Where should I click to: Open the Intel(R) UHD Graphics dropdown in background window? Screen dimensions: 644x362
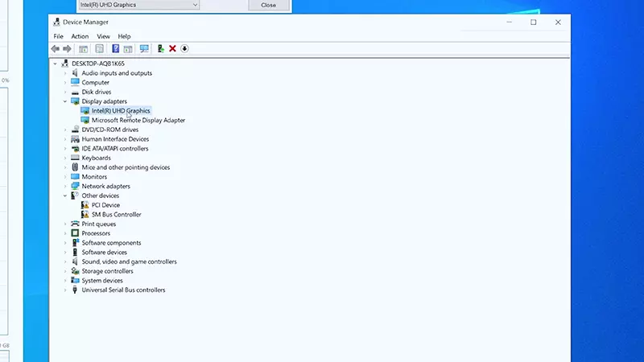(138, 5)
